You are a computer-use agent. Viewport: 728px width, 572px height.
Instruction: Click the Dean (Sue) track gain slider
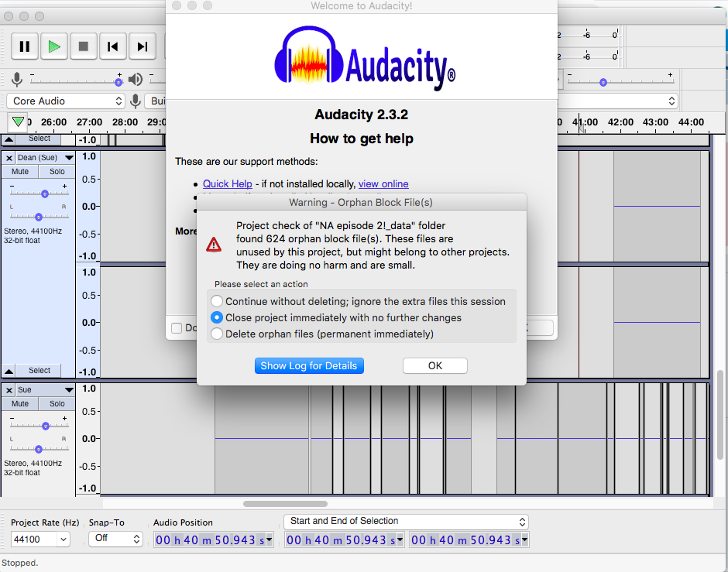pos(45,194)
